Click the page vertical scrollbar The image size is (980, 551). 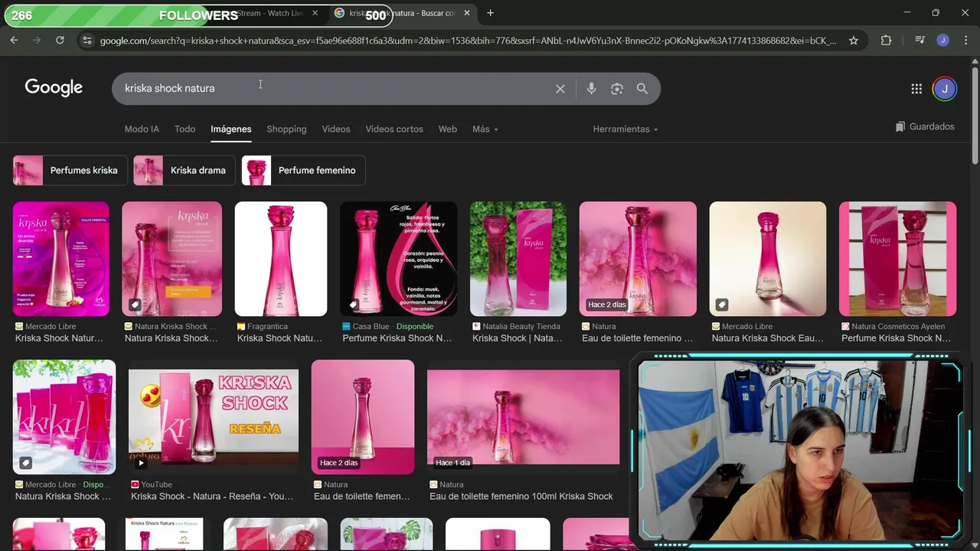pyautogui.click(x=975, y=115)
